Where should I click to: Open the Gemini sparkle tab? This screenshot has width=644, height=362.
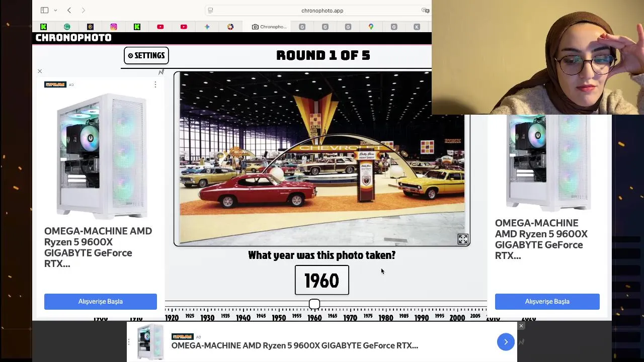[x=207, y=27]
